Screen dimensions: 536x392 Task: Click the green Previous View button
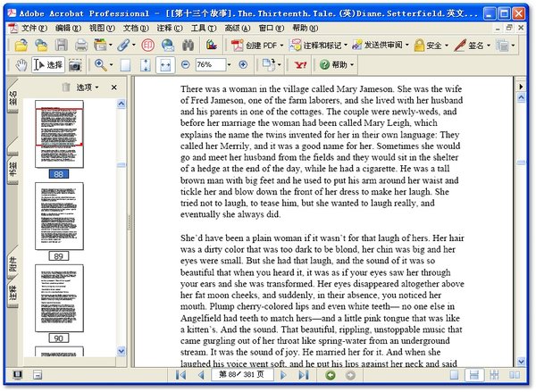[x=331, y=375]
